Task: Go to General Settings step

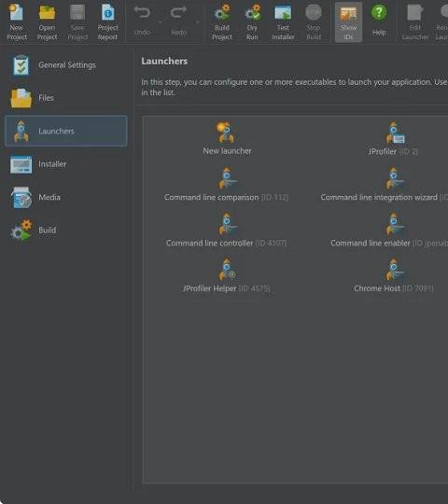Action: coord(66,65)
